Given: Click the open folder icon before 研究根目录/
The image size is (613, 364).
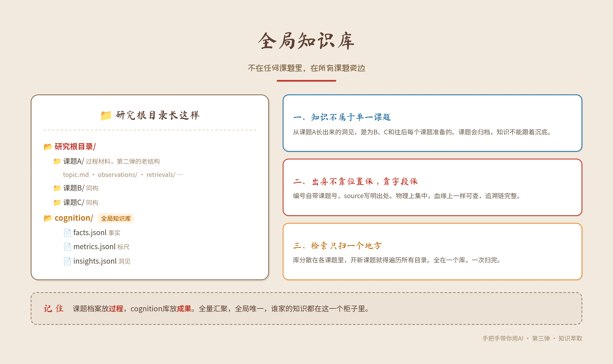Looking at the screenshot, I should 48,147.
